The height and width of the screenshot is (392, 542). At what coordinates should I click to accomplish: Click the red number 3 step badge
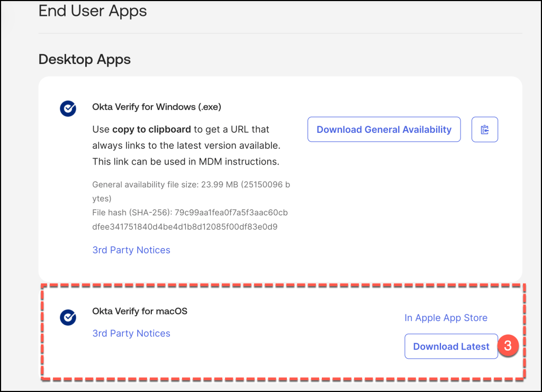click(508, 347)
